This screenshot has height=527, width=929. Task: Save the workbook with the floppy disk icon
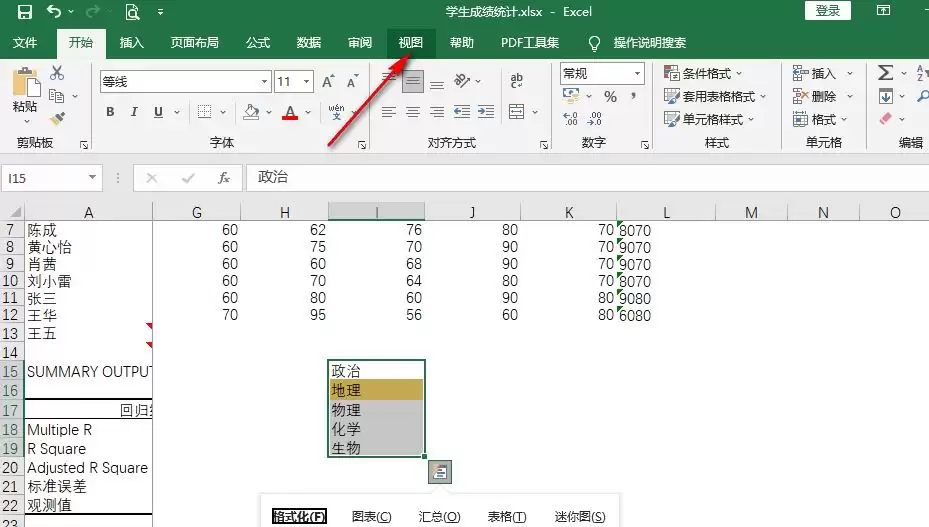tap(25, 11)
